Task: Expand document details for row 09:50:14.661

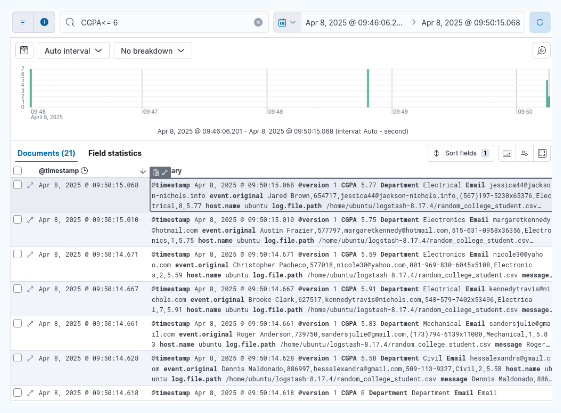Action: pos(30,324)
